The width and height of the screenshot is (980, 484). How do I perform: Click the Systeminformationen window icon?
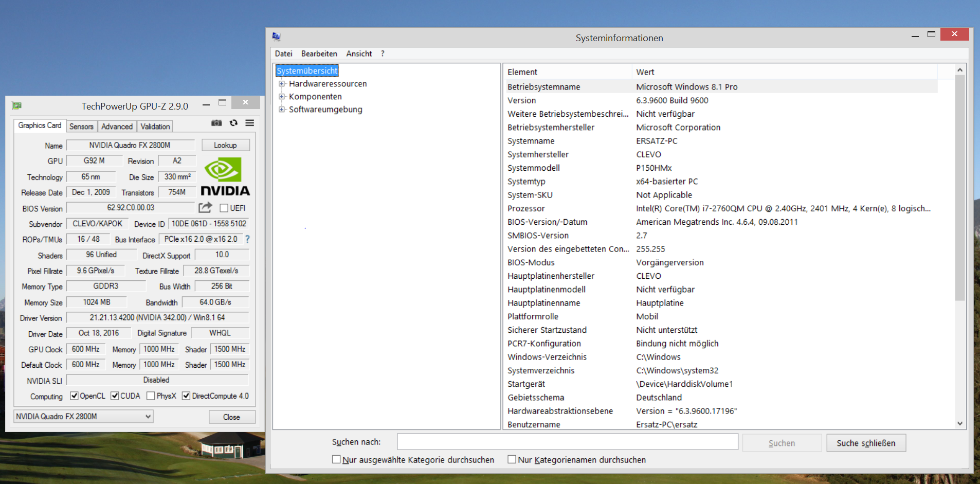276,37
